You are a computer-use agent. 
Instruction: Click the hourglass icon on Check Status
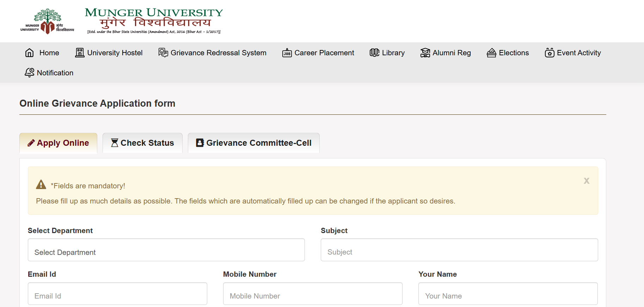[115, 143]
